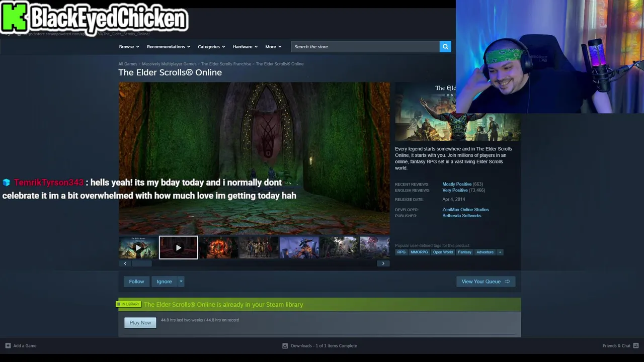Expand the Recommendations menu
Image resolution: width=644 pixels, height=362 pixels.
point(169,47)
